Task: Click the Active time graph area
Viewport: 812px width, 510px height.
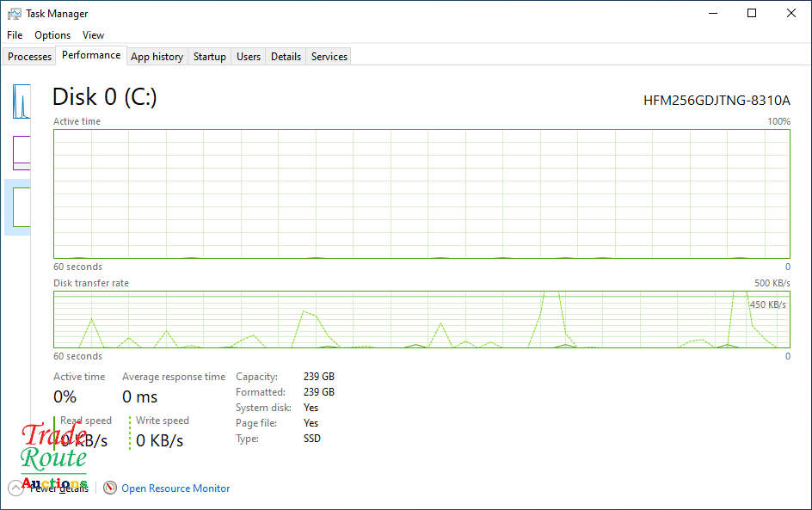Action: 421,194
